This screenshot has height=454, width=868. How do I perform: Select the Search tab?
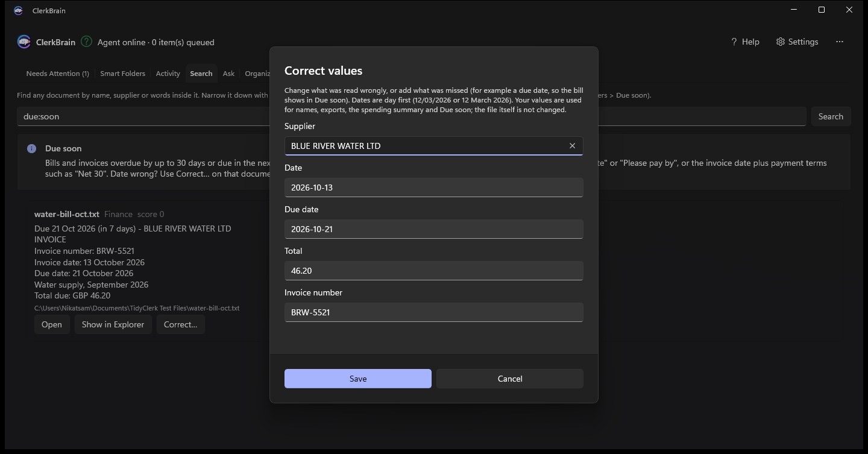pyautogui.click(x=201, y=74)
